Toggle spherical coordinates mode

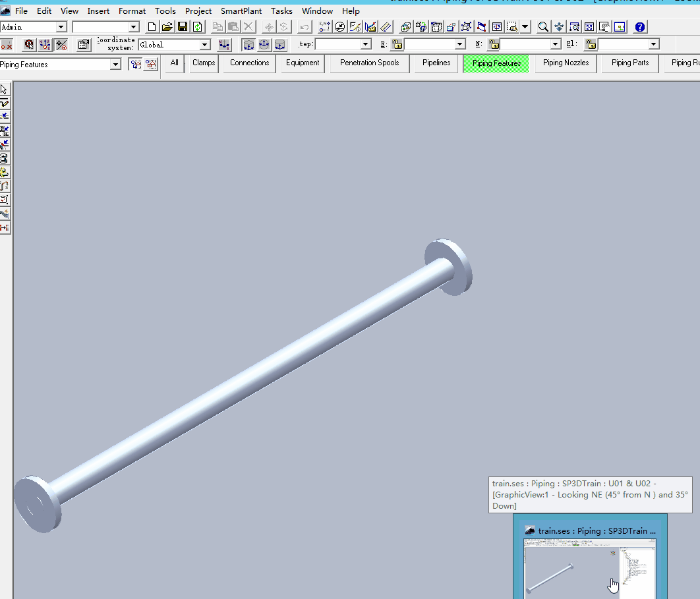tap(264, 45)
